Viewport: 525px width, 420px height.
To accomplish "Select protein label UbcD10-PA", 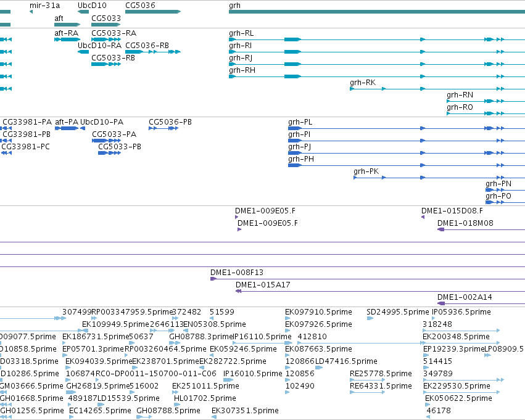I will pos(102,122).
